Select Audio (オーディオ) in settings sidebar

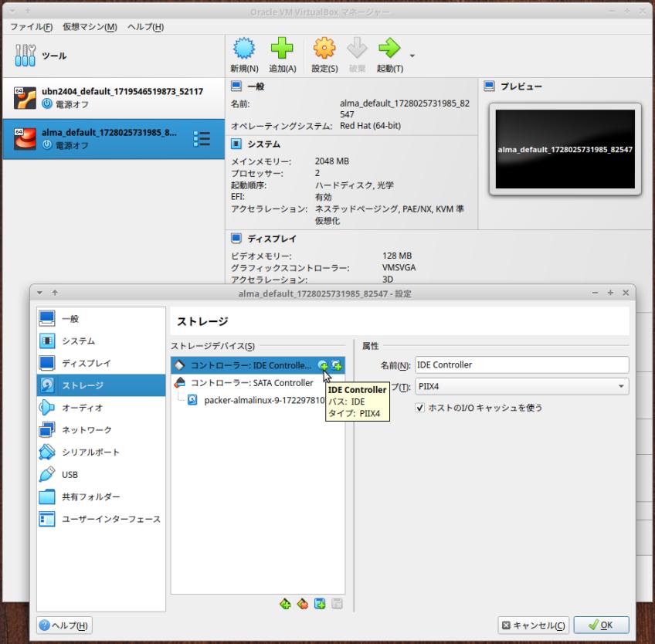(101, 408)
